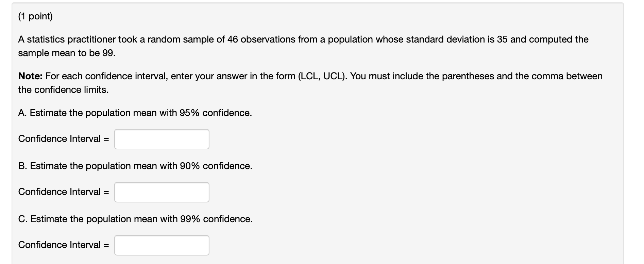
Task: Click the "(1 point)" label
Action: click(35, 16)
